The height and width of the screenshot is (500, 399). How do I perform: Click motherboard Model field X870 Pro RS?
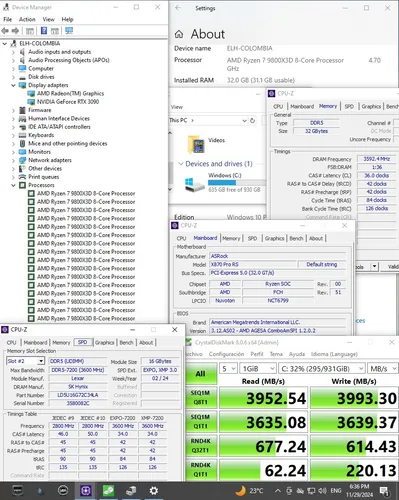point(253,264)
